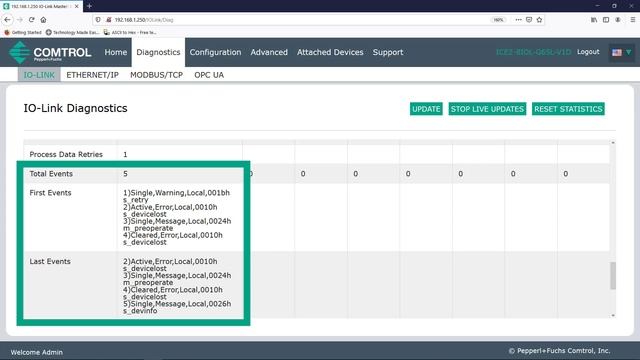Image resolution: width=640 pixels, height=360 pixels.
Task: Click the Logout link
Action: point(588,52)
